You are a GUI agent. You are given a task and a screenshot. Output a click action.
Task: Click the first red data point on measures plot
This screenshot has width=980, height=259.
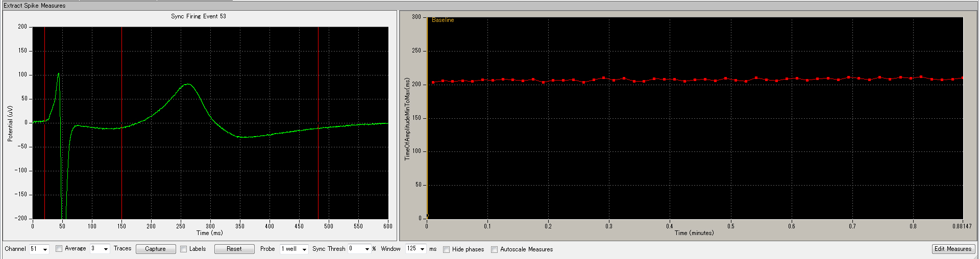click(x=433, y=82)
